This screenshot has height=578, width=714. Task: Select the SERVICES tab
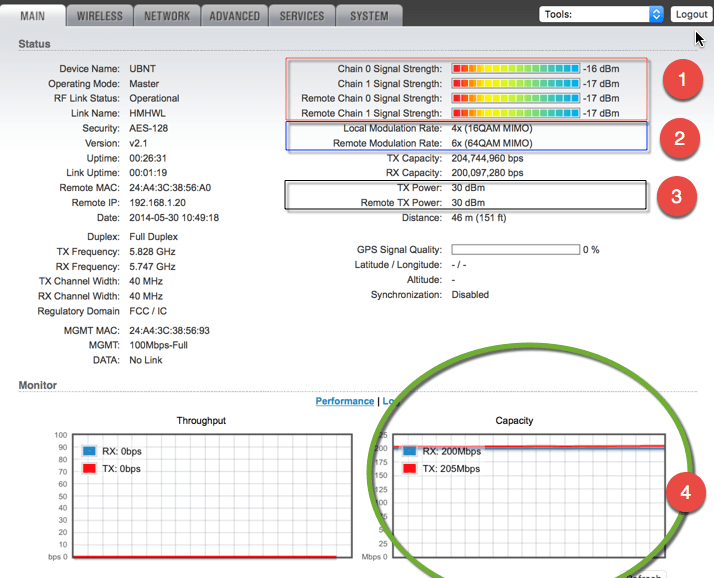(302, 16)
